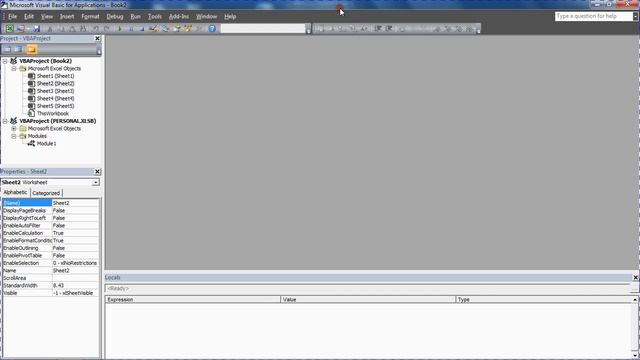Close the Properties - Sheet2 panel
The image size is (640, 360).
pyautogui.click(x=97, y=171)
